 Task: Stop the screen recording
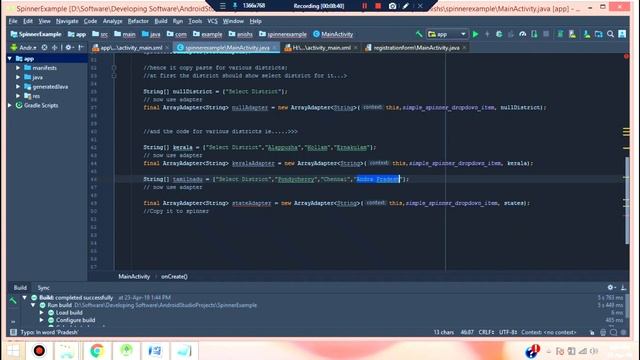378,6
